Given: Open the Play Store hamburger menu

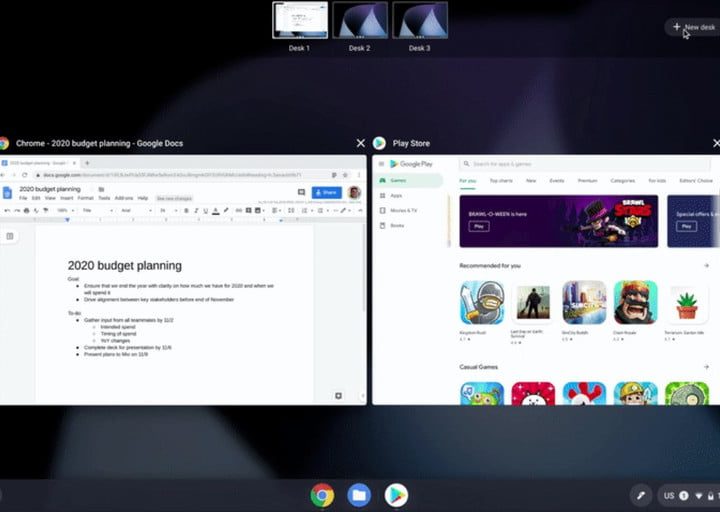Looking at the screenshot, I should (381, 164).
